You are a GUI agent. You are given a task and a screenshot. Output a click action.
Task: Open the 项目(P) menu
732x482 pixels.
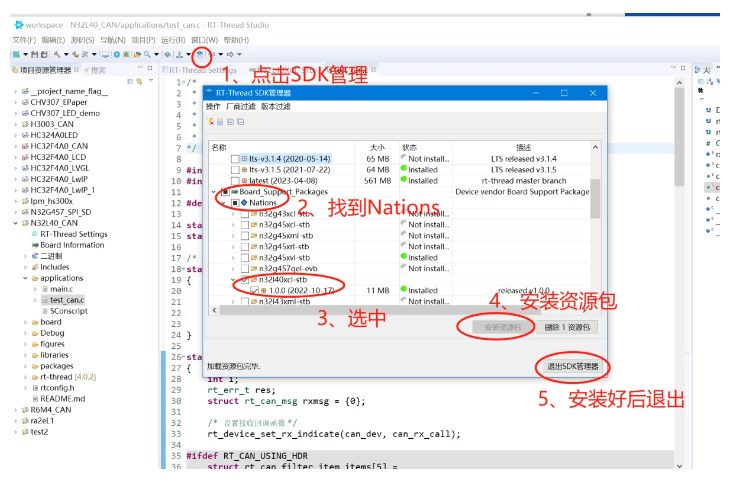coord(143,40)
